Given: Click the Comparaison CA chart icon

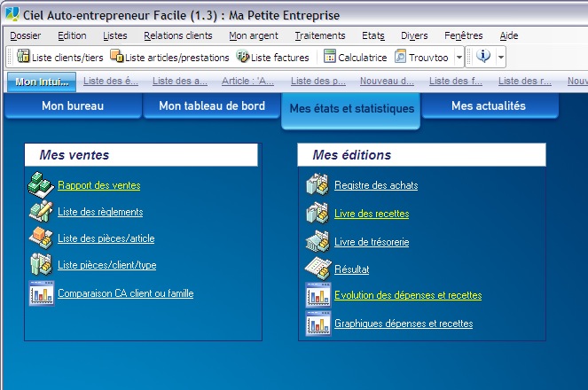Looking at the screenshot, I should click(x=42, y=293).
